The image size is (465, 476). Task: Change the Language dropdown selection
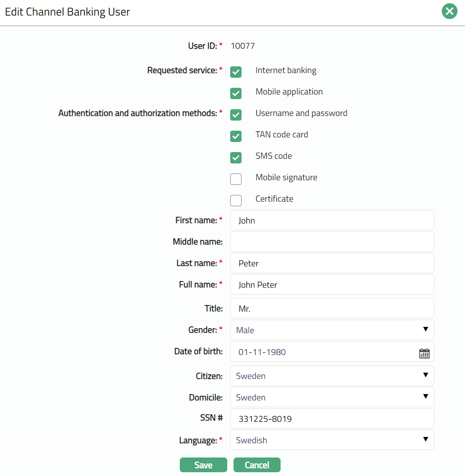332,440
